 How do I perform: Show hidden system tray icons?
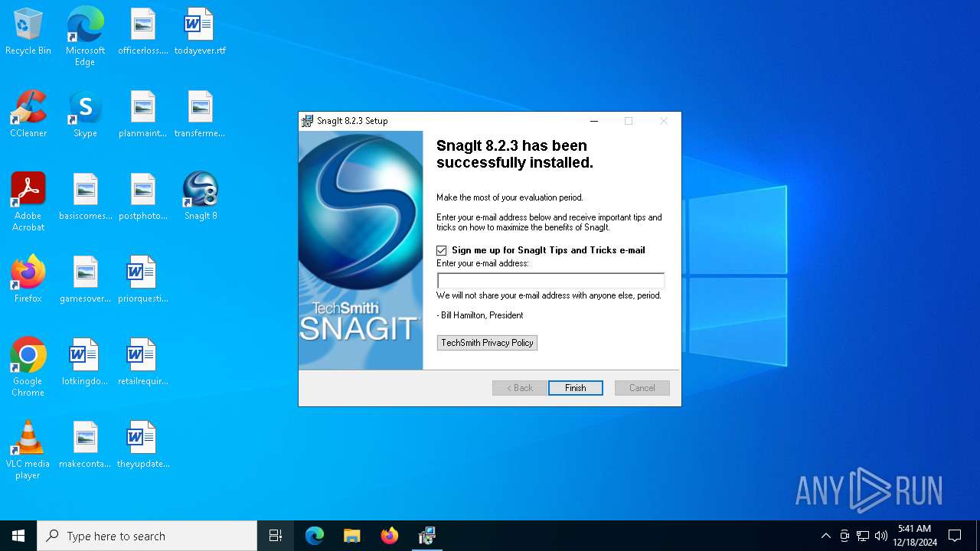coord(825,536)
